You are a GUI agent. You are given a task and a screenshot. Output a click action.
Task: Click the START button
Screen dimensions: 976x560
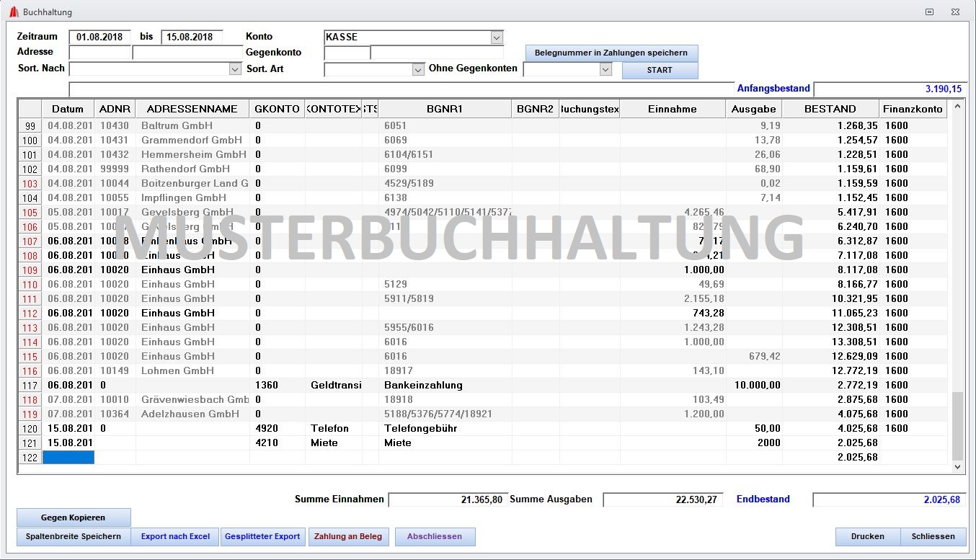click(660, 70)
